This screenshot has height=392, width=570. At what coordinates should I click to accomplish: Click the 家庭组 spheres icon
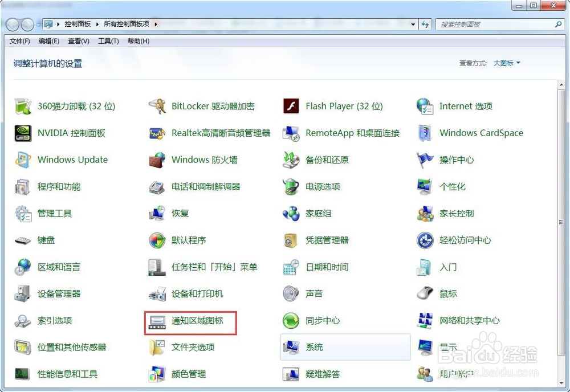(291, 214)
